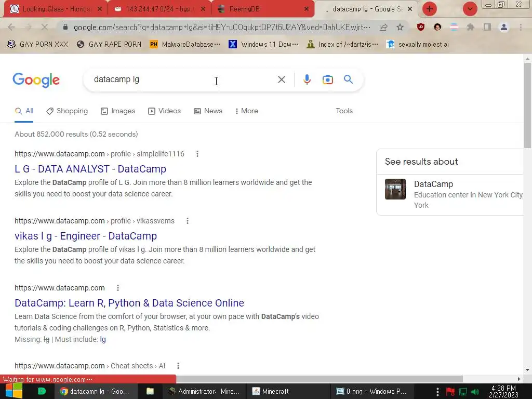
Task: Expand the More search filters menu
Action: (x=246, y=111)
